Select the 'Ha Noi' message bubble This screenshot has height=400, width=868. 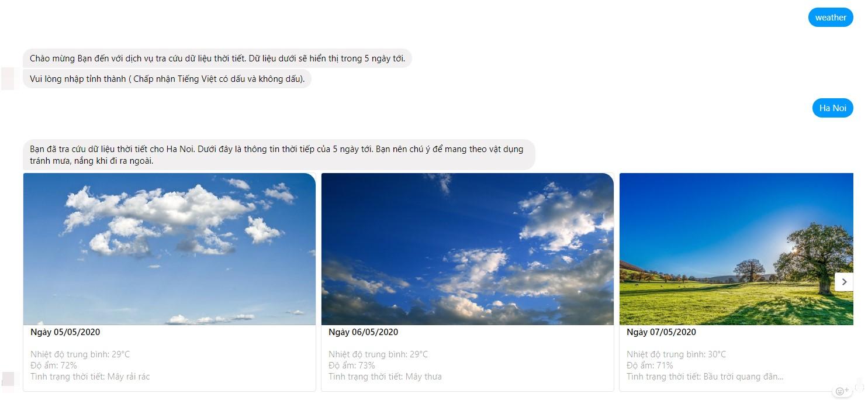832,108
